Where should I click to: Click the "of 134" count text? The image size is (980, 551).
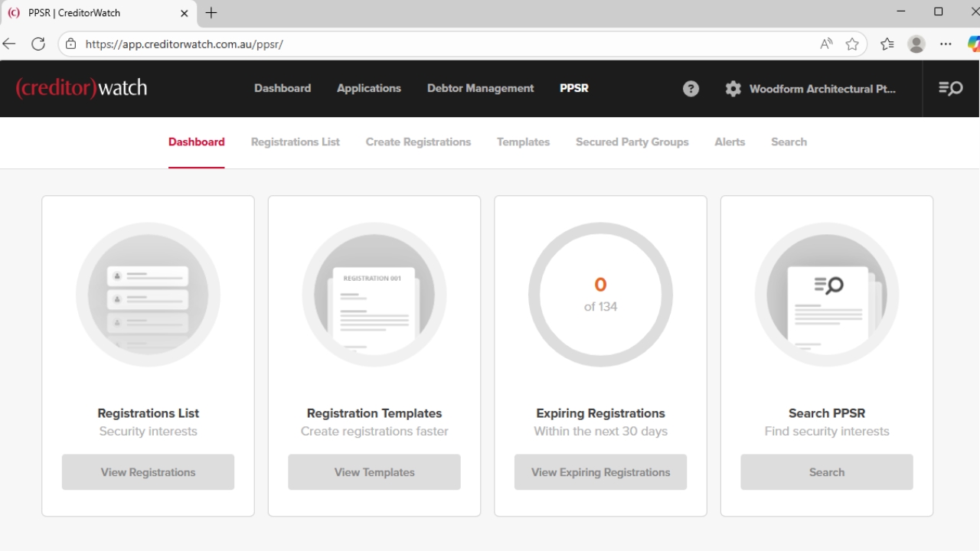(x=600, y=307)
